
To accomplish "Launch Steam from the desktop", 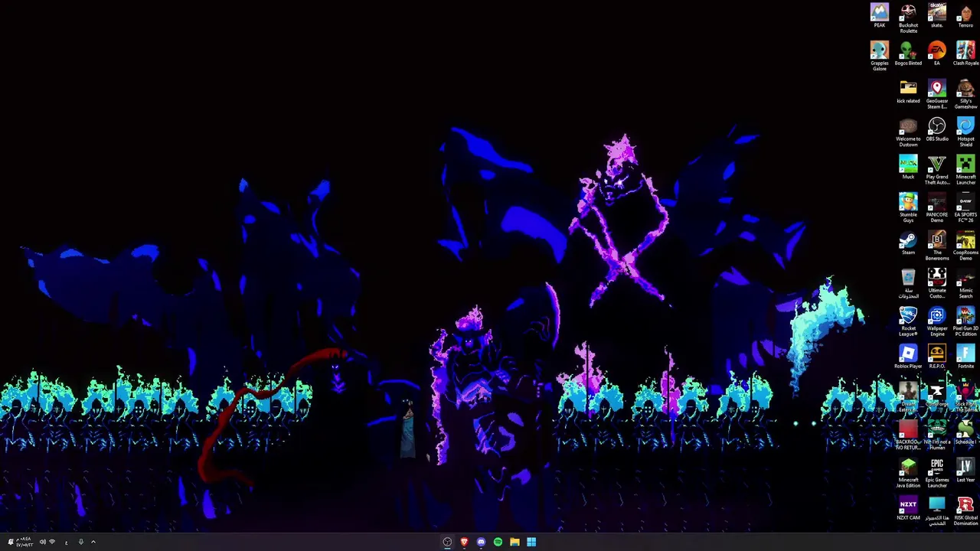I will tap(908, 243).
